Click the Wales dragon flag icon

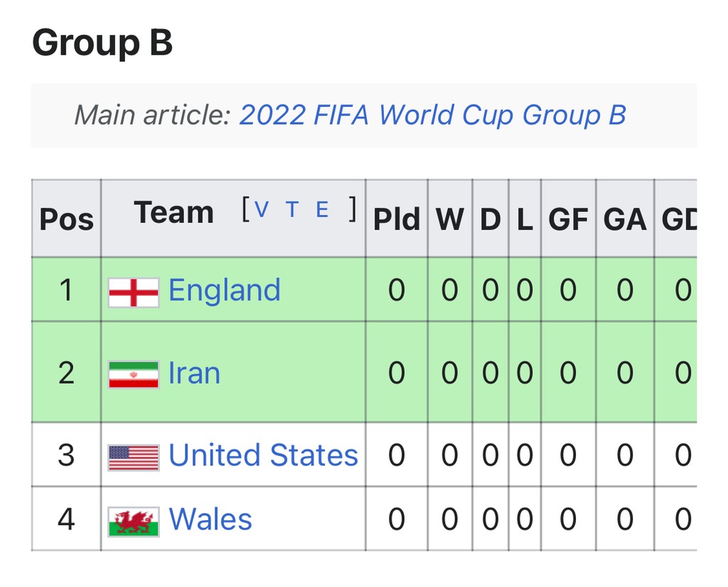pyautogui.click(x=134, y=522)
